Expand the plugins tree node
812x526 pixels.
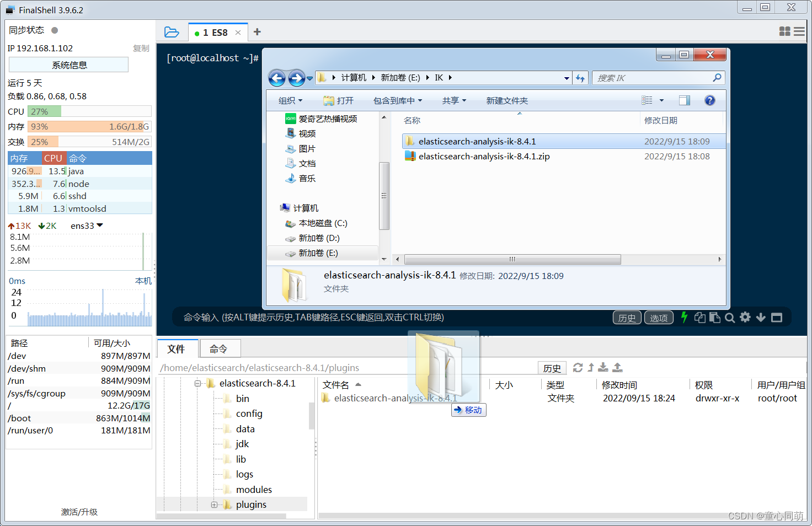click(214, 504)
